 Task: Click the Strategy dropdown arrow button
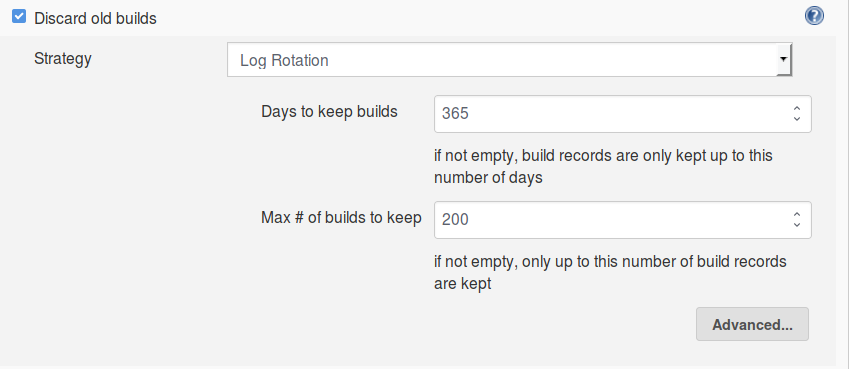coord(784,59)
